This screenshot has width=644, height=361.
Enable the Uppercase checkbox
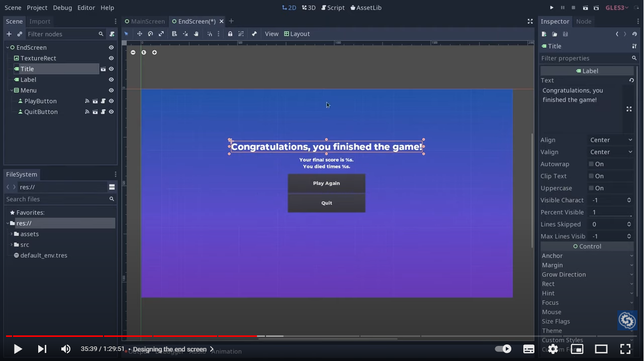591,188
